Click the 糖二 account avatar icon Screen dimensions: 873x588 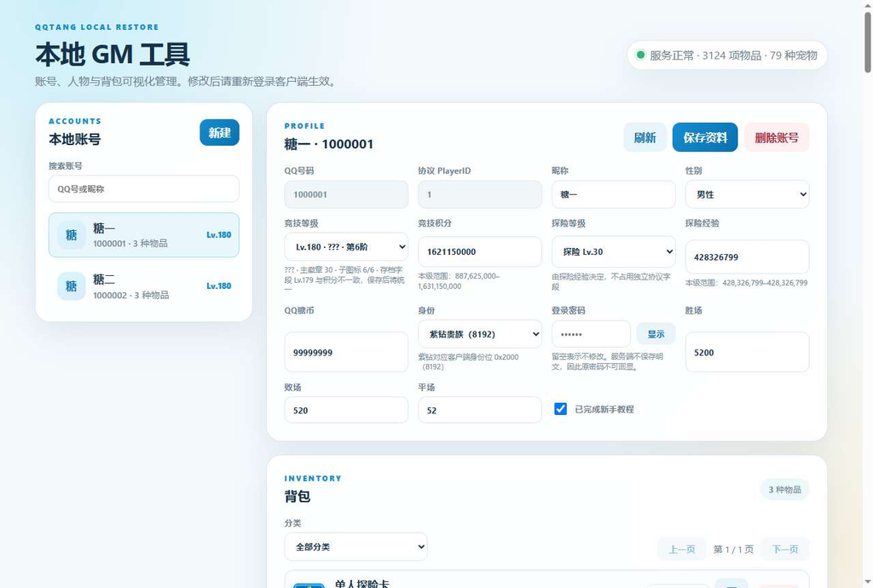(x=72, y=286)
